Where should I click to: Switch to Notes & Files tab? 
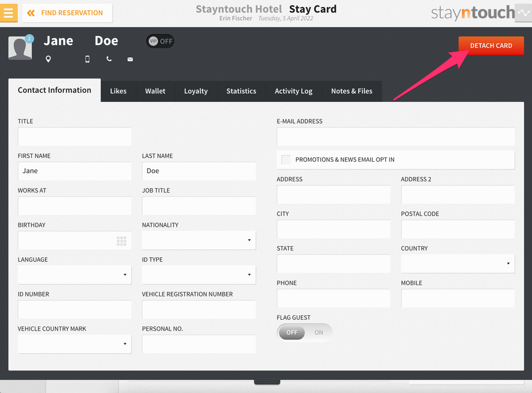[352, 91]
